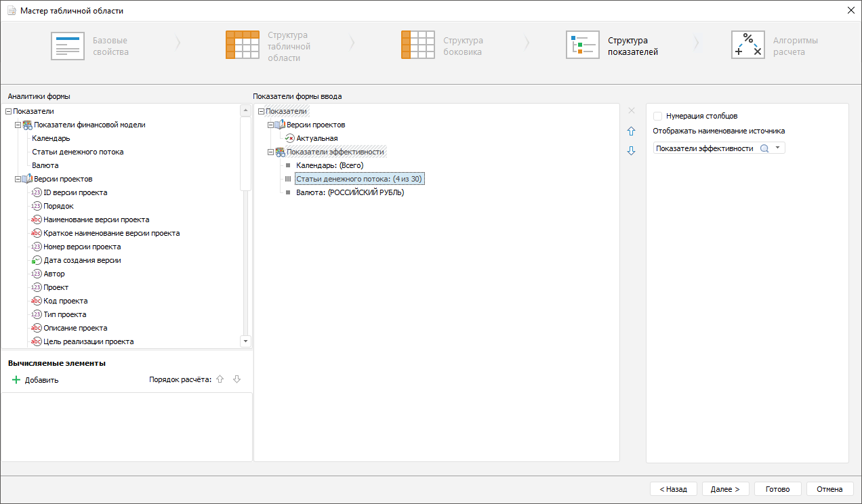Screen dimensions: 862x504
Task: Collapse Показатели root in left tree
Action: [x=8, y=111]
